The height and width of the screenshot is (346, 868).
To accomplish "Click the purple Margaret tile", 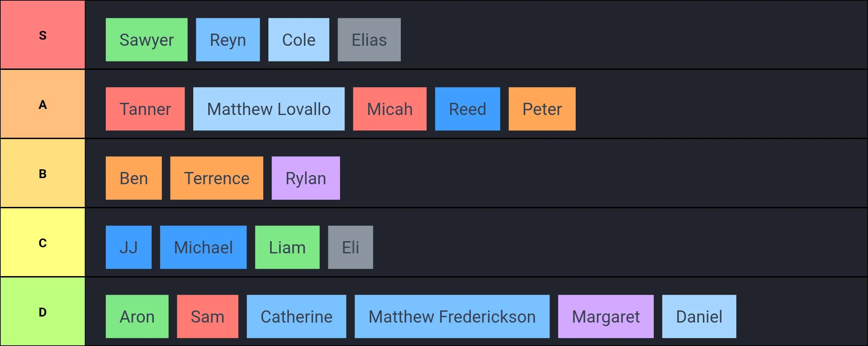I will point(606,316).
